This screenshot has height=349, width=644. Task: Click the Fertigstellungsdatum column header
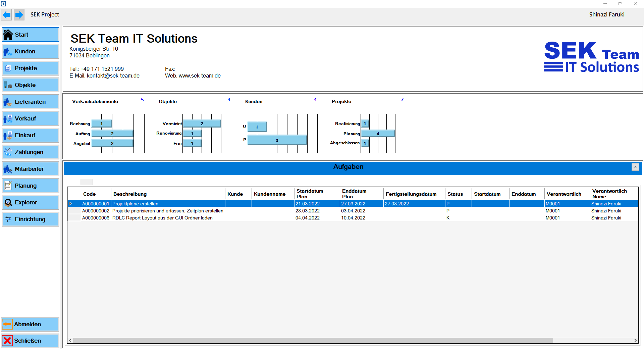415,194
